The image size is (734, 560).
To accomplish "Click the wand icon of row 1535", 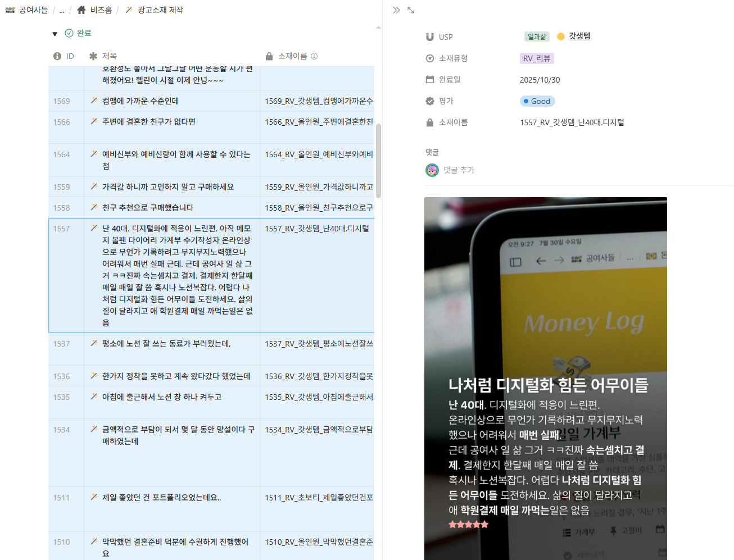I will point(94,397).
